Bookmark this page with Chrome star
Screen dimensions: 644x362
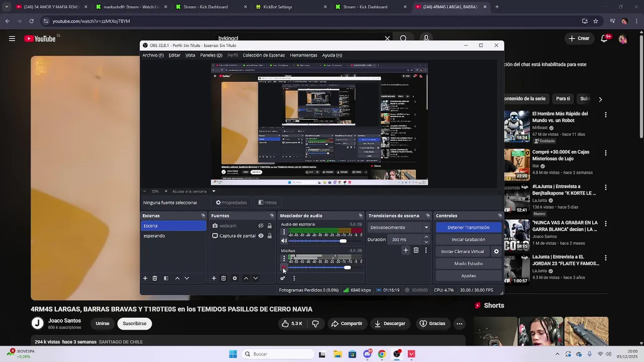(596, 21)
